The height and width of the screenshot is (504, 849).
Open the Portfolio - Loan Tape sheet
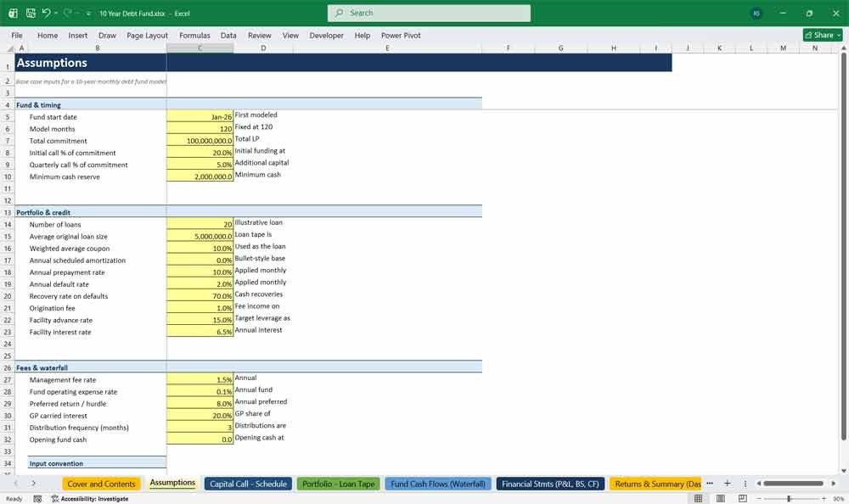(339, 484)
